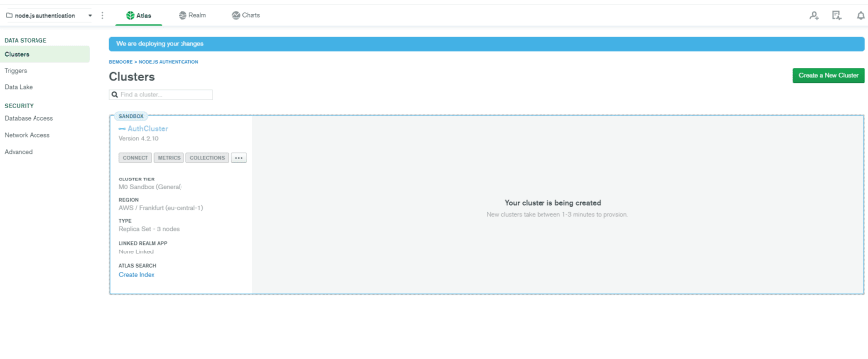Screen dimensions: 868x359
Task: Click the AWS / Frankfurt region text
Action: tap(161, 208)
